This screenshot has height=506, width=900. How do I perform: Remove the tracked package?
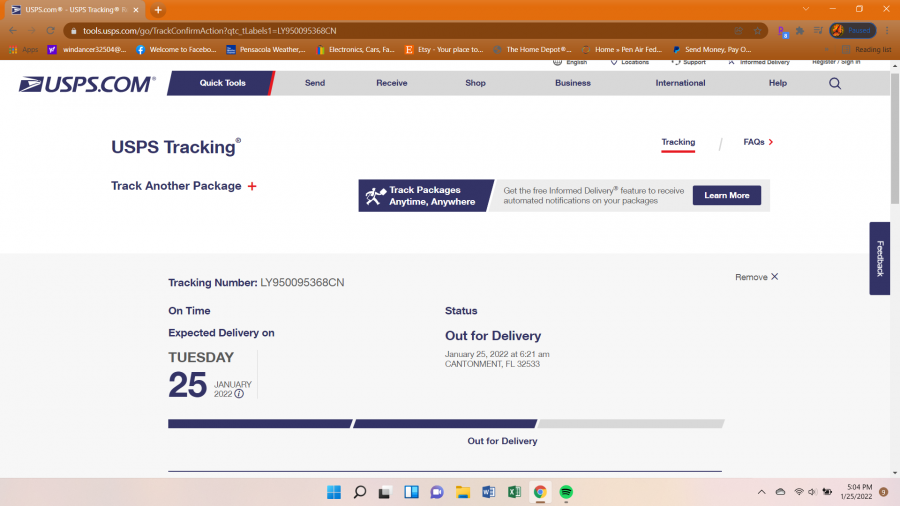[x=756, y=277]
